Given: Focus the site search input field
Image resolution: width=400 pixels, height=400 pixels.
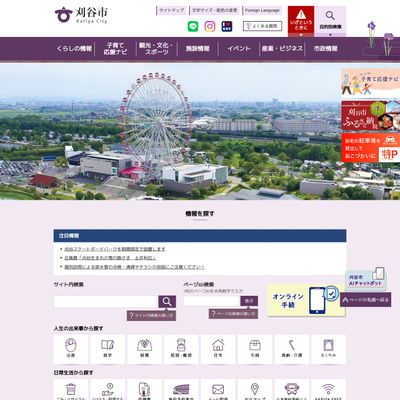Looking at the screenshot, I should tap(106, 302).
